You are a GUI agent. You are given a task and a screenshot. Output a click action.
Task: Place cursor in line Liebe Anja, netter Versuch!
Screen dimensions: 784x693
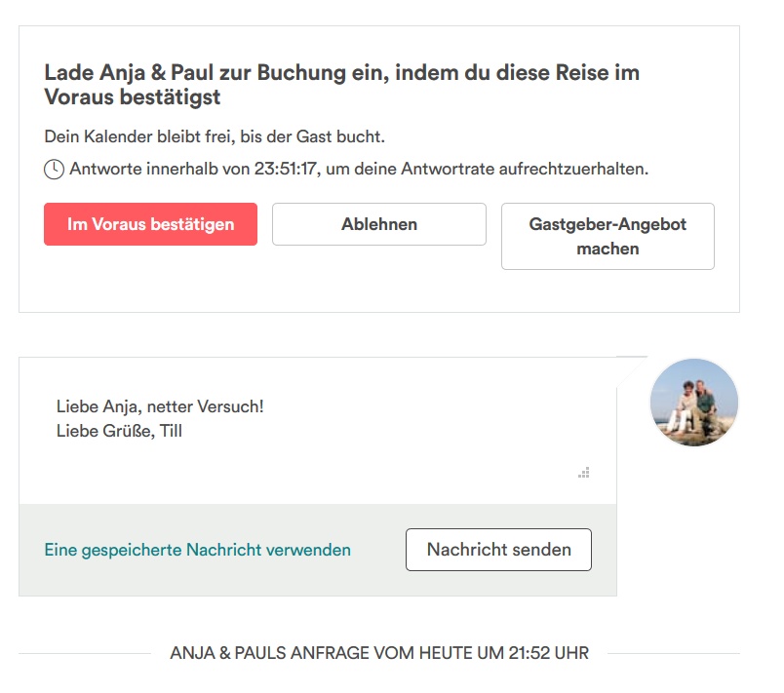(x=160, y=406)
